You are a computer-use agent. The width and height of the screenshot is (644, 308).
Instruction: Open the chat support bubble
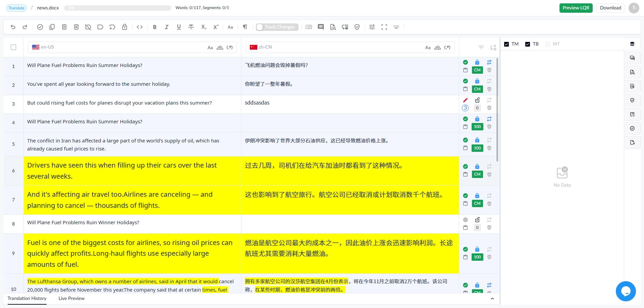(x=626, y=291)
